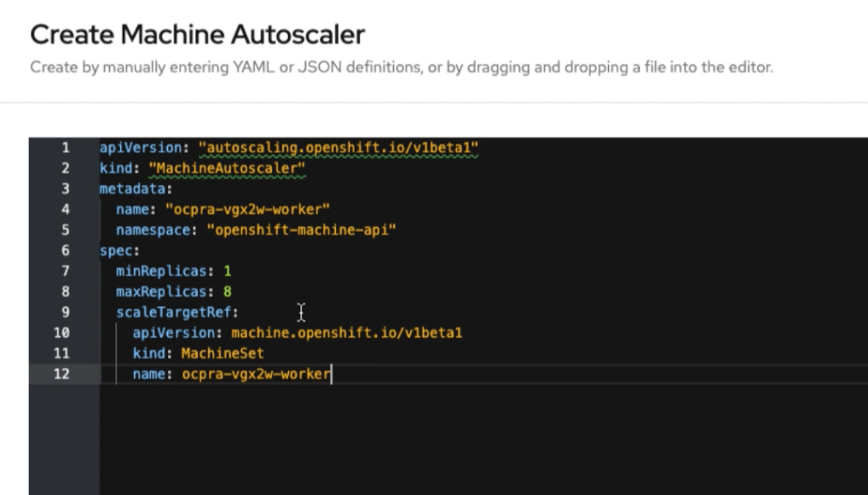The image size is (868, 495).
Task: Click line number 1 in the editor gutter
Action: tap(65, 148)
